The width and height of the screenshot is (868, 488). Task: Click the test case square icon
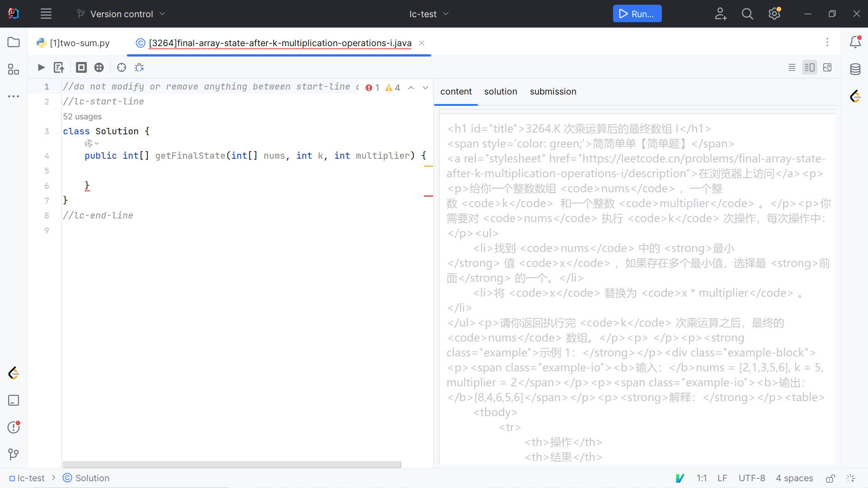(81, 67)
